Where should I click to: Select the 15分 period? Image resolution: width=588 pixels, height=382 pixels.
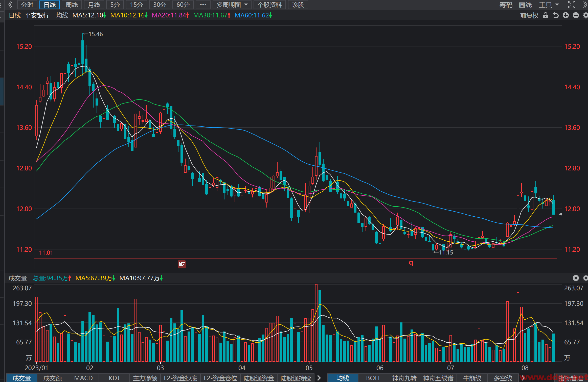click(137, 5)
